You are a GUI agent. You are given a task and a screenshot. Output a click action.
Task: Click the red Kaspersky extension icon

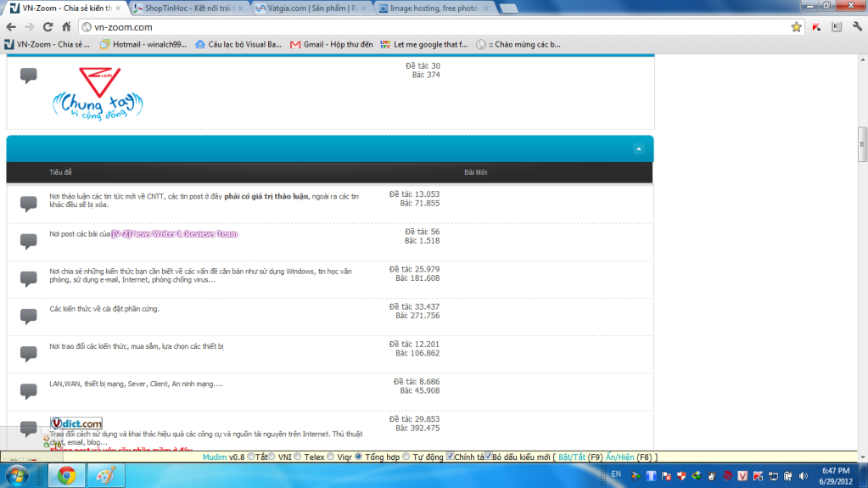[x=816, y=26]
